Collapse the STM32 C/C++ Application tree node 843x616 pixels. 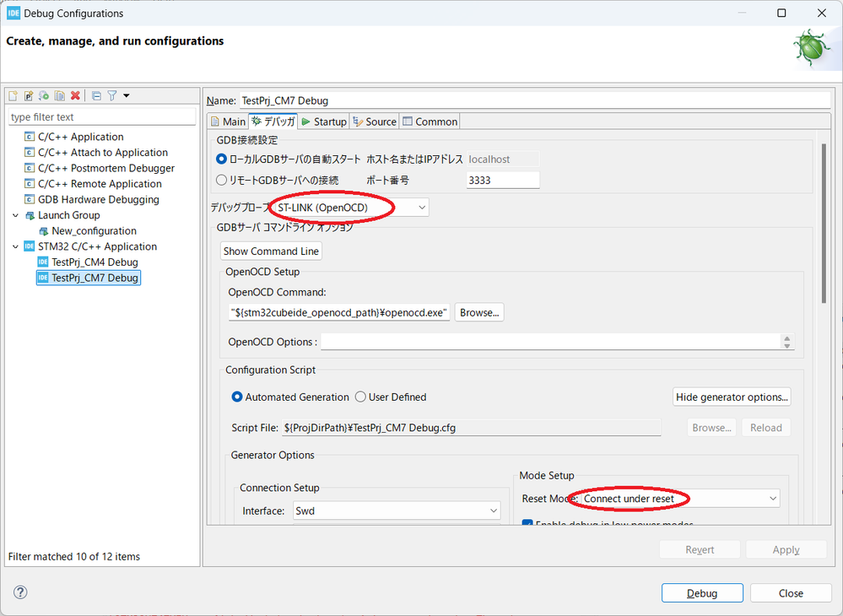click(x=15, y=246)
